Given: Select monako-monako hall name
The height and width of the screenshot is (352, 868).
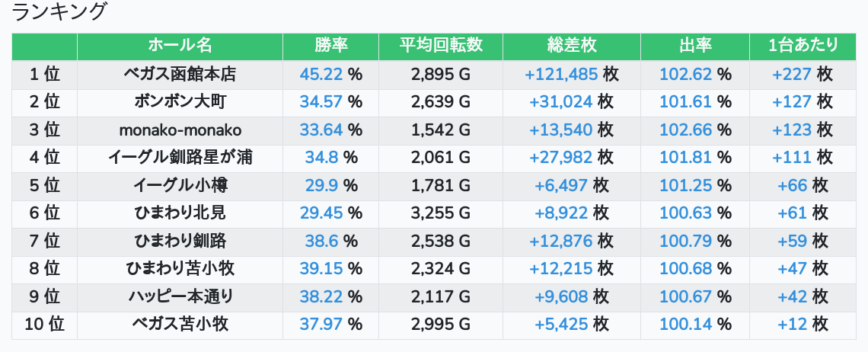Looking at the screenshot, I should [x=180, y=130].
